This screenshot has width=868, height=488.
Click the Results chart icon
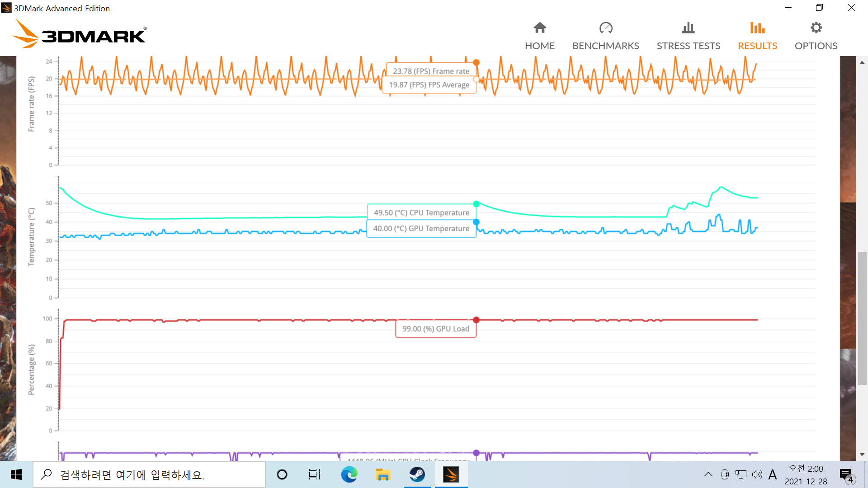tap(757, 28)
